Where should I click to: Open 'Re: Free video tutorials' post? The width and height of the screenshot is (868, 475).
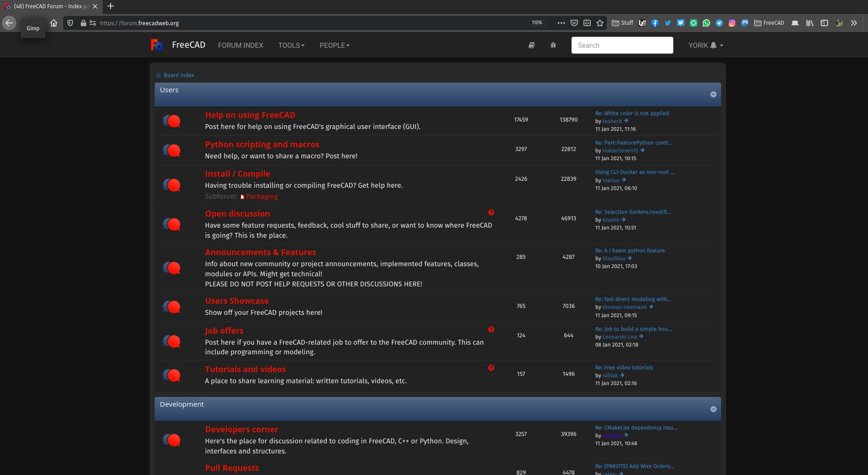click(x=624, y=368)
